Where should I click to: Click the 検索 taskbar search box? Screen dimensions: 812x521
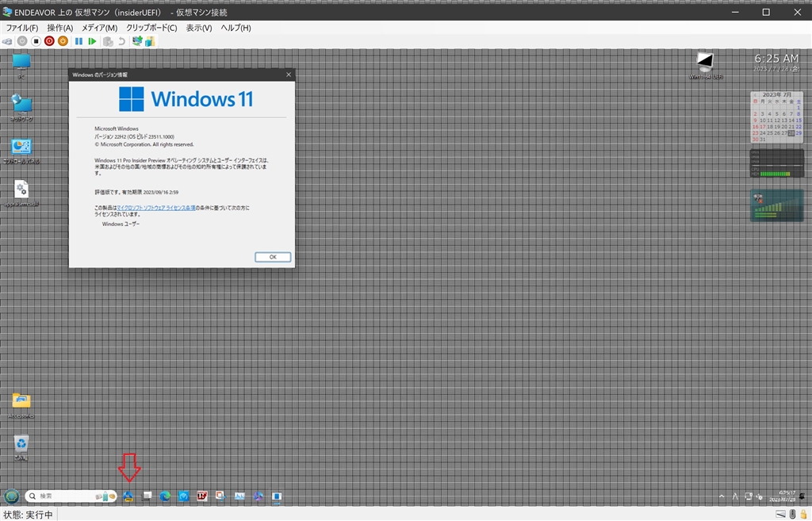coord(71,496)
